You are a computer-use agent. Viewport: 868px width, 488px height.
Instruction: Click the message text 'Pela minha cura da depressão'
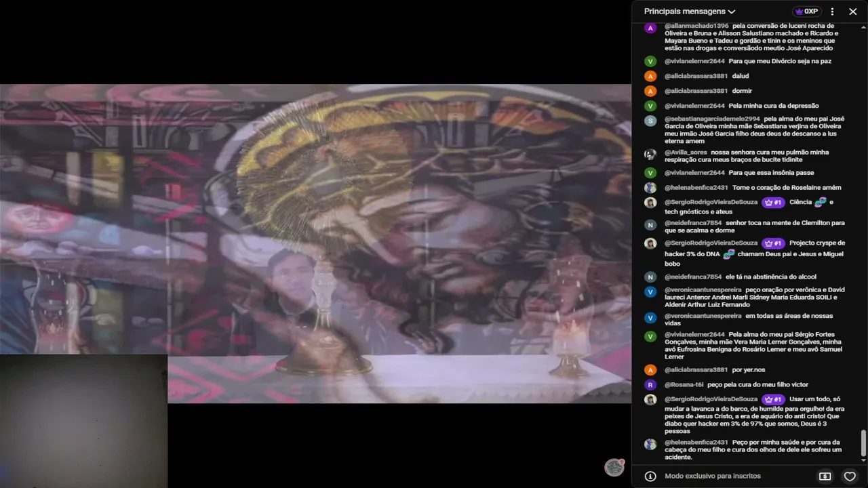click(x=774, y=106)
